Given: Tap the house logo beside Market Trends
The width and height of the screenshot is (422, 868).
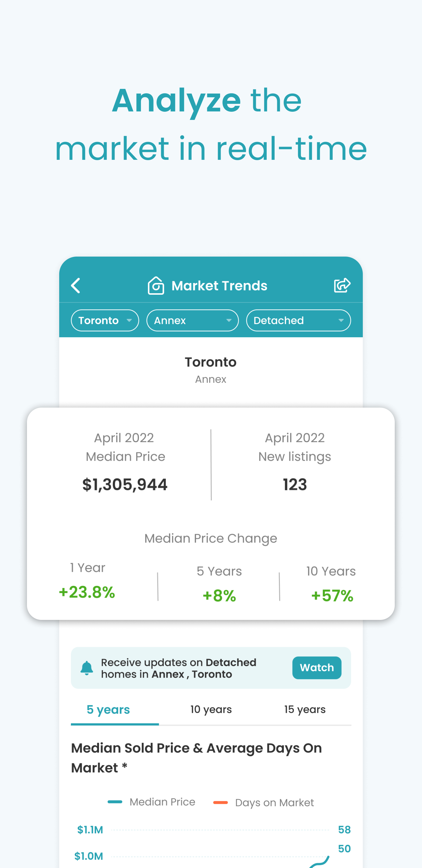Looking at the screenshot, I should 156,285.
